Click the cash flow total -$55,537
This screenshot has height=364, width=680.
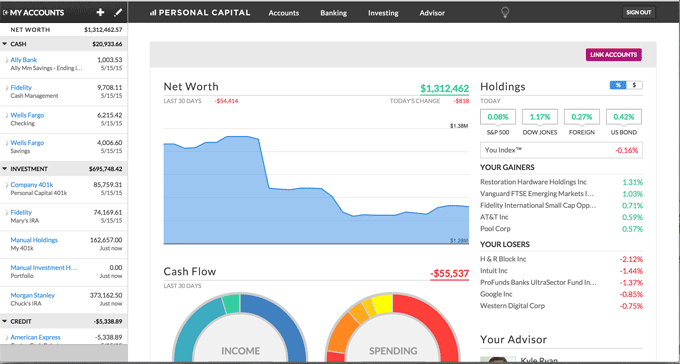pyautogui.click(x=449, y=274)
